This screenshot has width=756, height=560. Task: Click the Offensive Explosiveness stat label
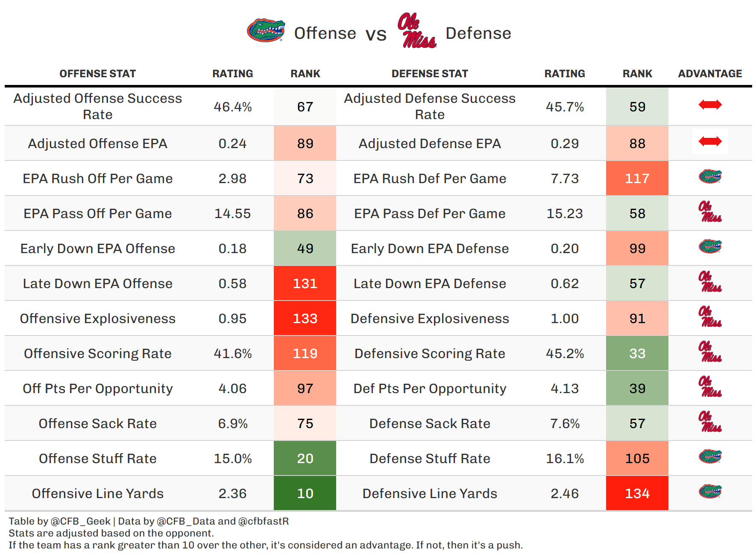[97, 318]
